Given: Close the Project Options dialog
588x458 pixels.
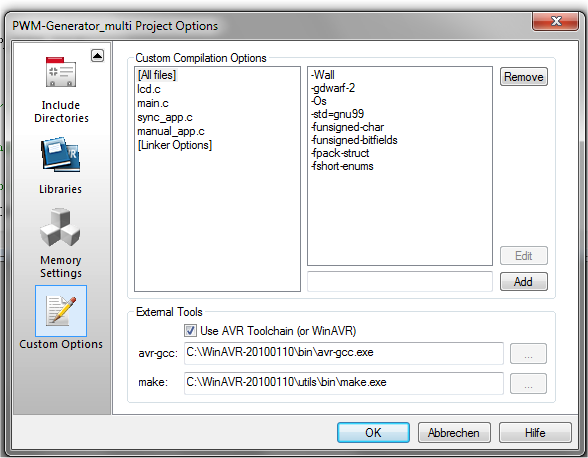Looking at the screenshot, I should click(555, 21).
